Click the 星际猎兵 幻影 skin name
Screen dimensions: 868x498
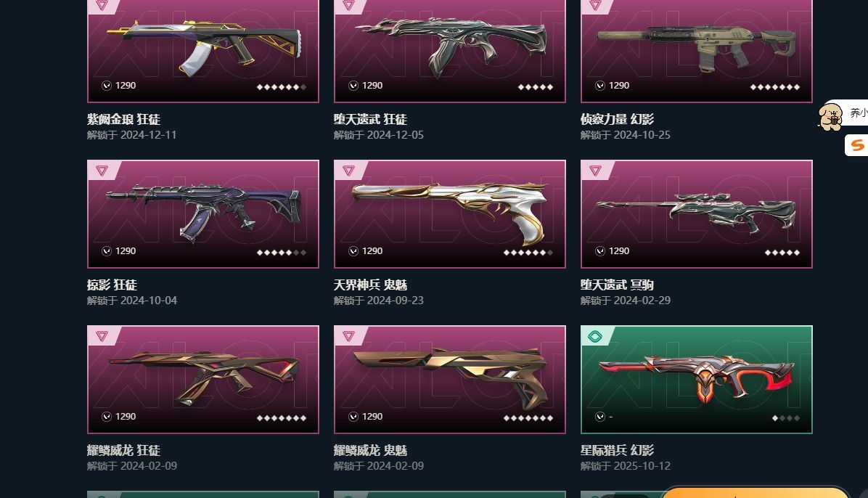pos(617,450)
